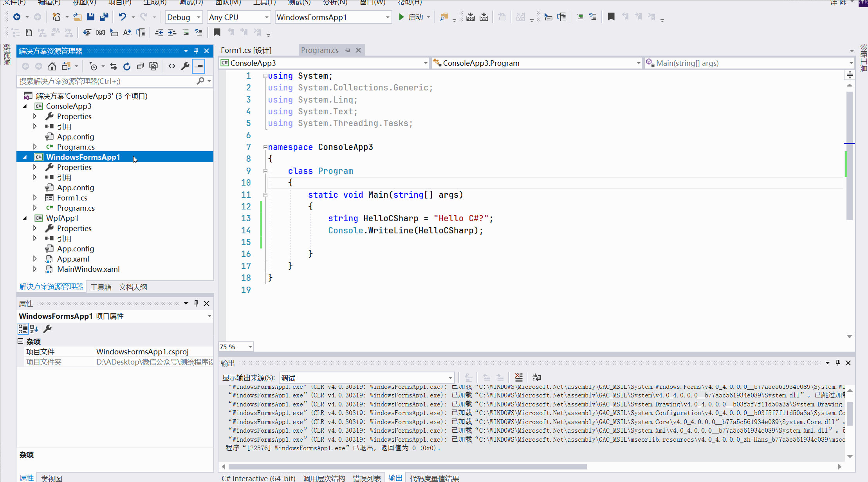Click the Save All toolbar icon
This screenshot has height=482, width=868.
(x=104, y=17)
